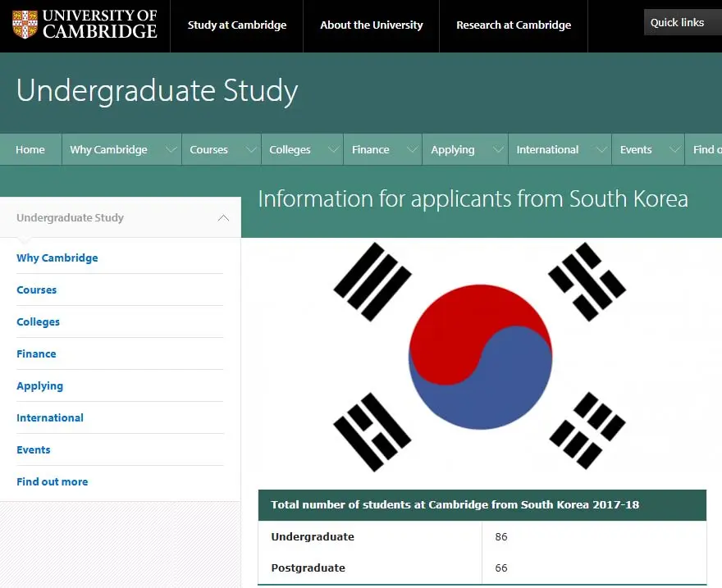
Task: Open the Find out more sidebar link
Action: point(53,481)
